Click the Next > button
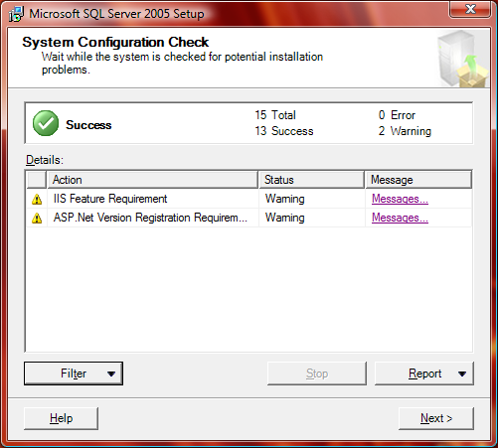Screen dimensions: 498x448 pos(436,418)
